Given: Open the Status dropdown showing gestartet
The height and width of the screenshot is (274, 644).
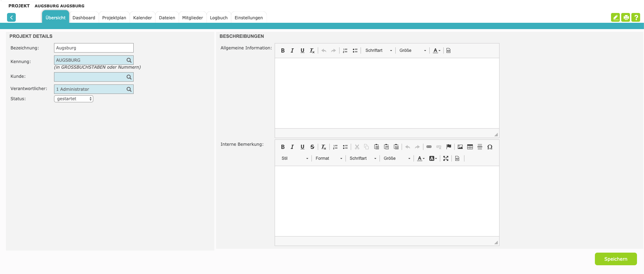Looking at the screenshot, I should tap(74, 99).
